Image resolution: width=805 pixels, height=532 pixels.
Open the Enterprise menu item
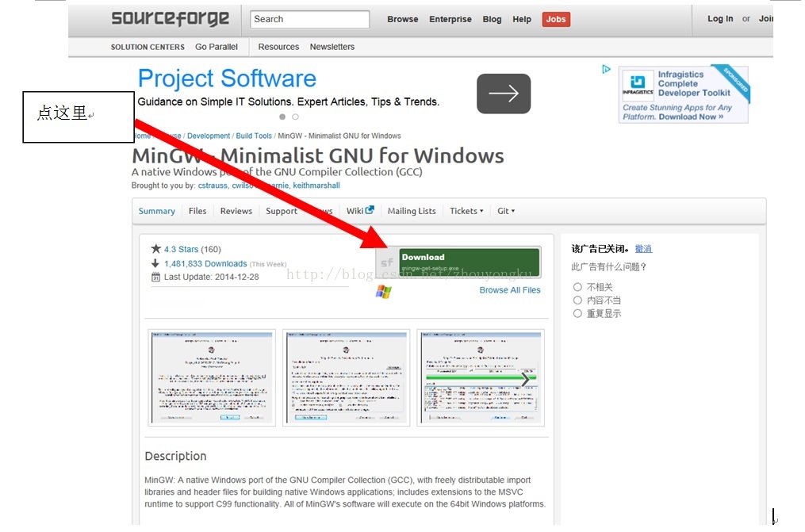pos(450,19)
